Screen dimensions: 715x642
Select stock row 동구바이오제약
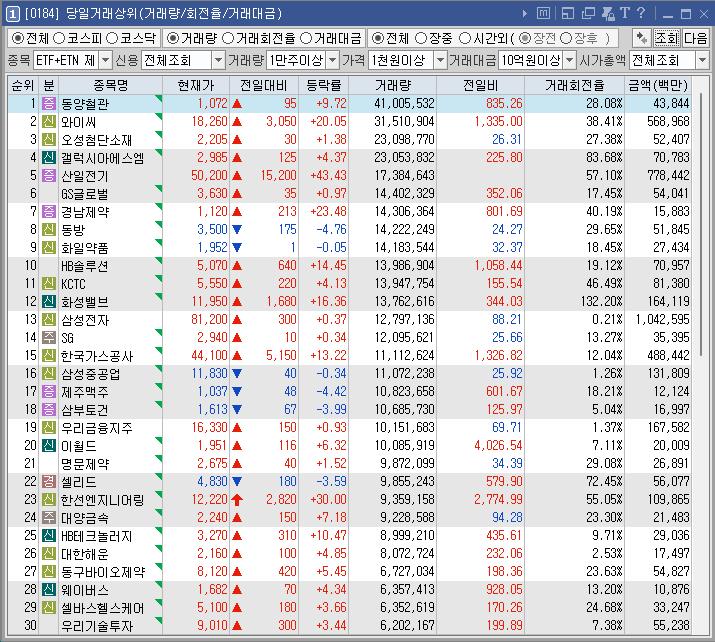(349, 571)
